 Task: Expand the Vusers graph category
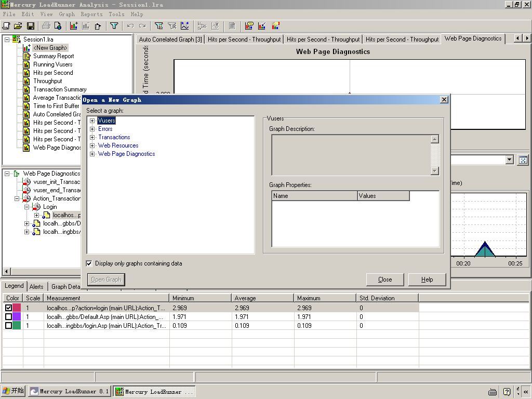pyautogui.click(x=92, y=121)
